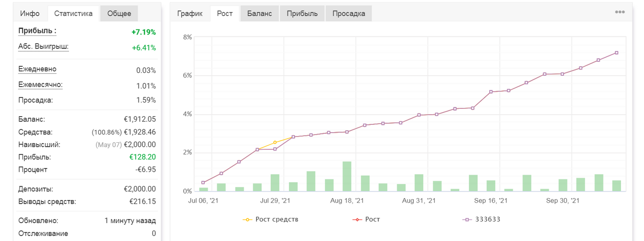This screenshot has height=241, width=644.
Task: Switch to the График chart tab
Action: (x=190, y=13)
